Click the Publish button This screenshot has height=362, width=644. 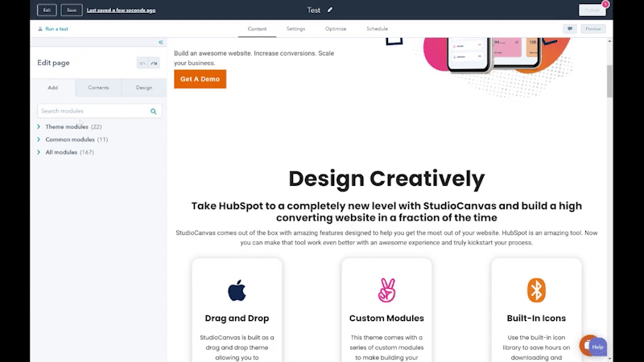592,10
